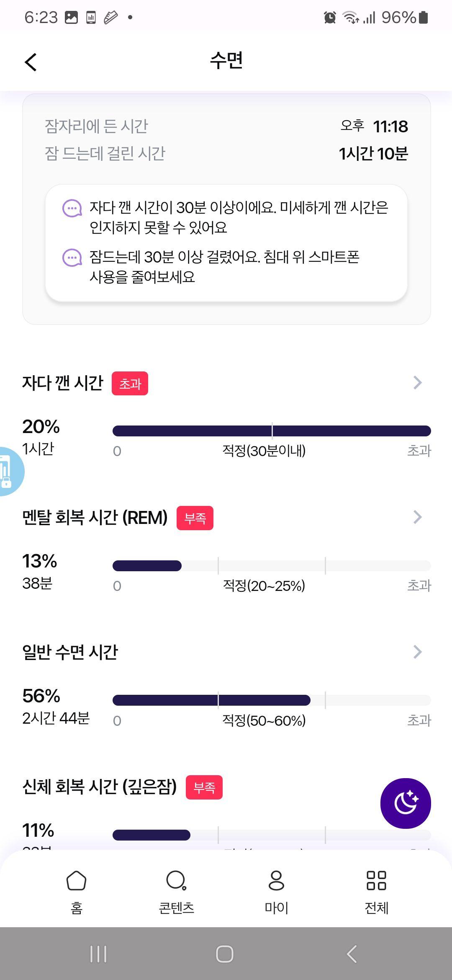Tap Android home navigation button

point(225,954)
